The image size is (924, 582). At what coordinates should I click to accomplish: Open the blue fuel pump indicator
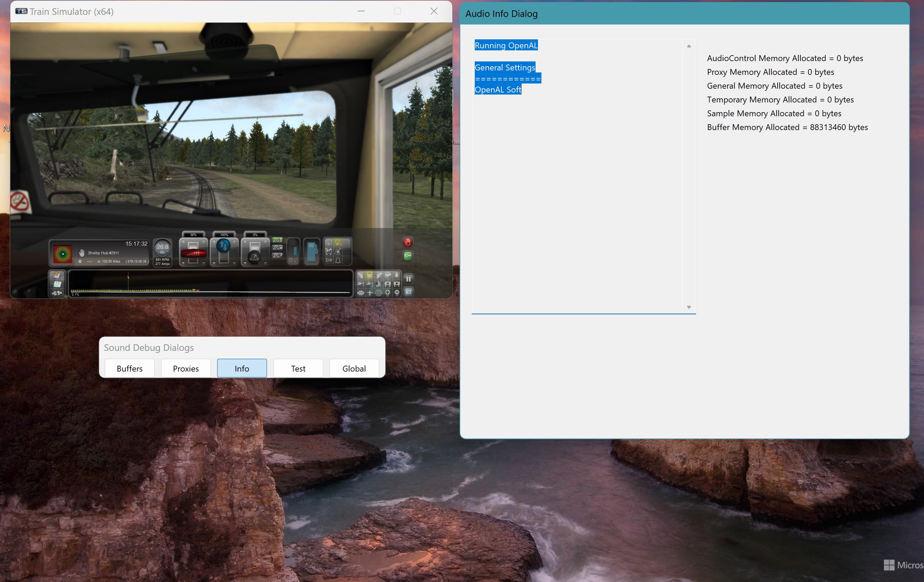pos(312,252)
